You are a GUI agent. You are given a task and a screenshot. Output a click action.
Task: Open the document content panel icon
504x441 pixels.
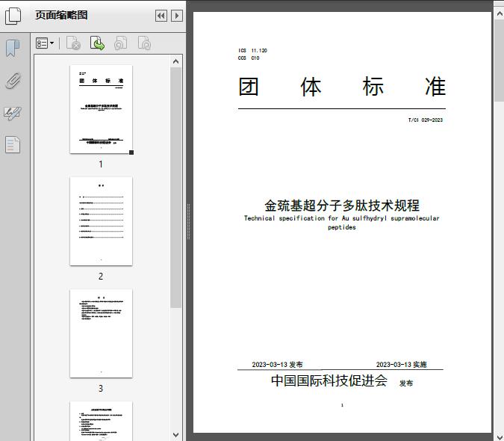click(x=13, y=144)
